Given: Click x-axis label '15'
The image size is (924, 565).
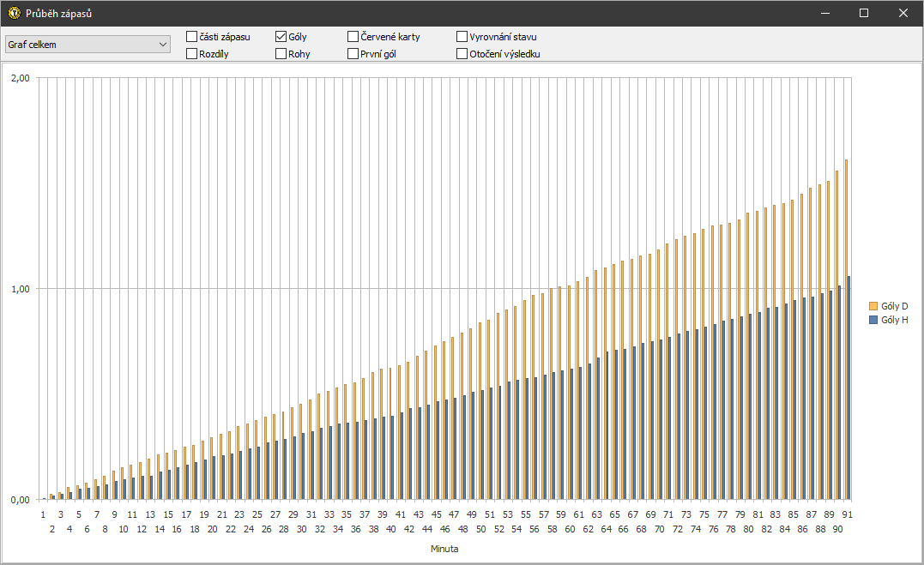Looking at the screenshot, I should (168, 515).
